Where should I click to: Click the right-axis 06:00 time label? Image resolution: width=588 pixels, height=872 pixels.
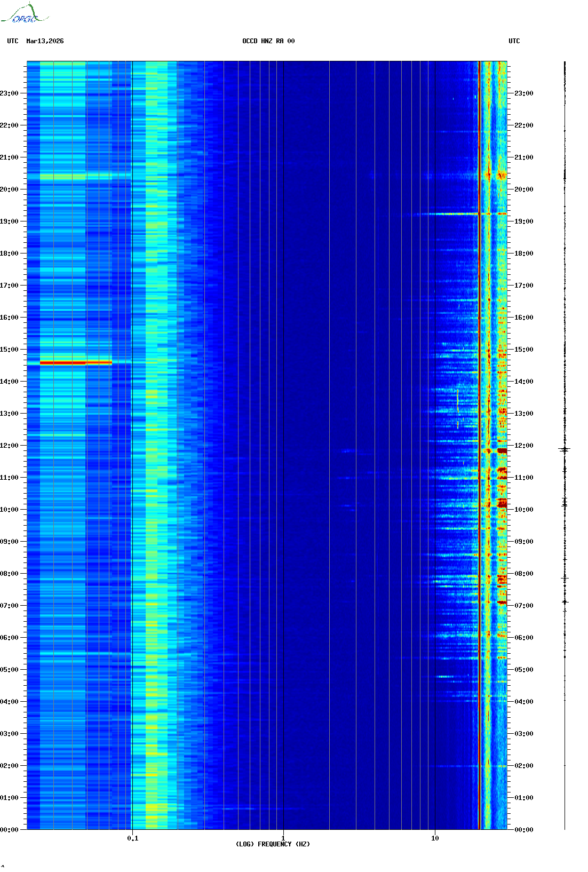pos(524,638)
